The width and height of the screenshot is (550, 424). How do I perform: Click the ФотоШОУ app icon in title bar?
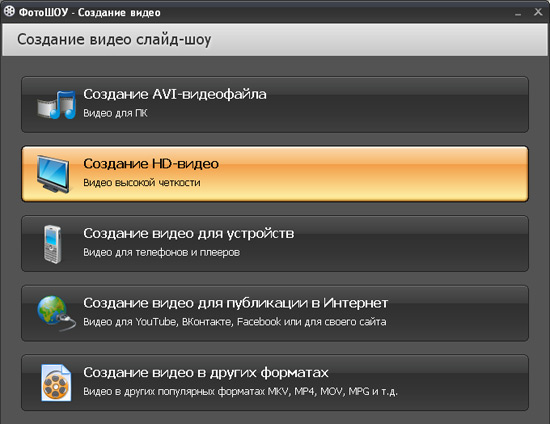pos(9,11)
